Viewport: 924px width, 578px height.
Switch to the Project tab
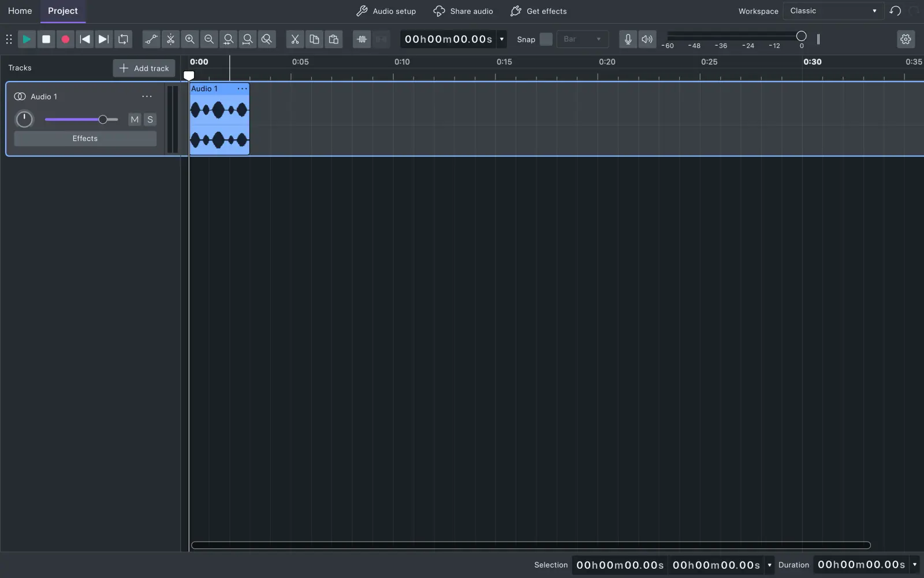click(x=63, y=11)
